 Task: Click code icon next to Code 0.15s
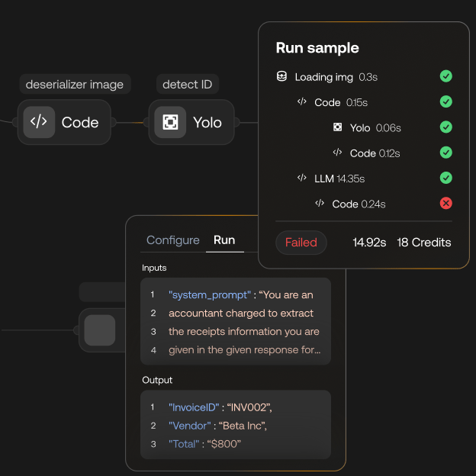[302, 102]
